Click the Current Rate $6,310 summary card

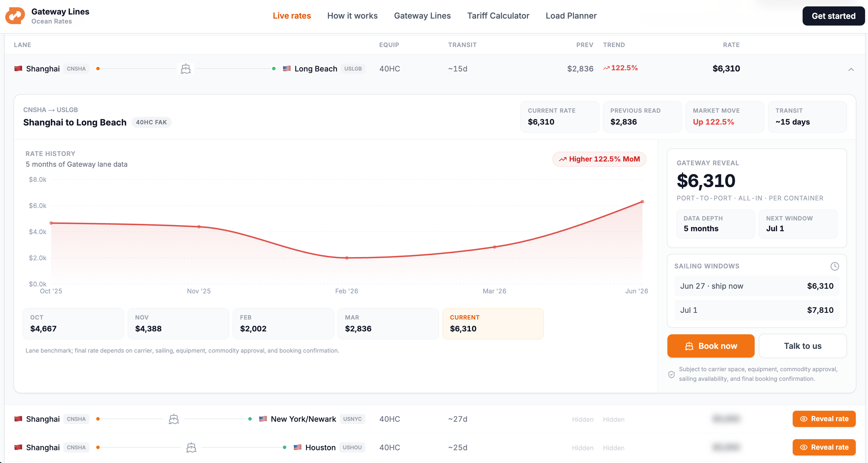560,117
